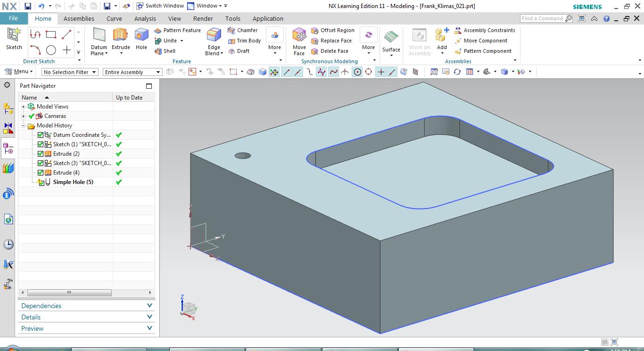Uncheck the Extrude (2) feature checkbox
Viewport: 644px width, 351px height.
[x=41, y=154]
